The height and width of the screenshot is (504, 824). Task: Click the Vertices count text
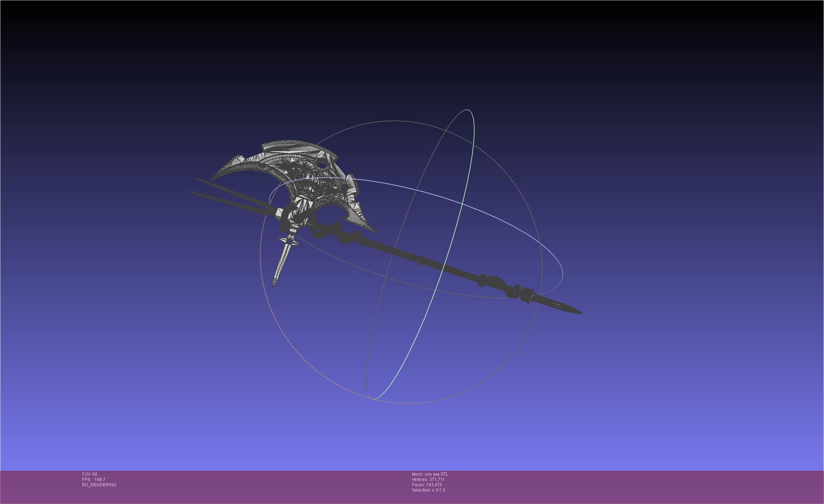[x=428, y=479]
